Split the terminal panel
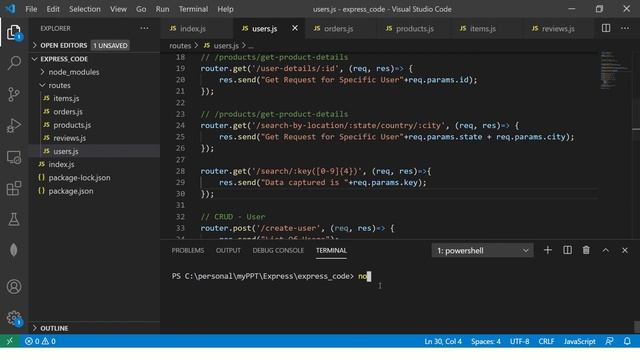The width and height of the screenshot is (640, 360). [567, 250]
